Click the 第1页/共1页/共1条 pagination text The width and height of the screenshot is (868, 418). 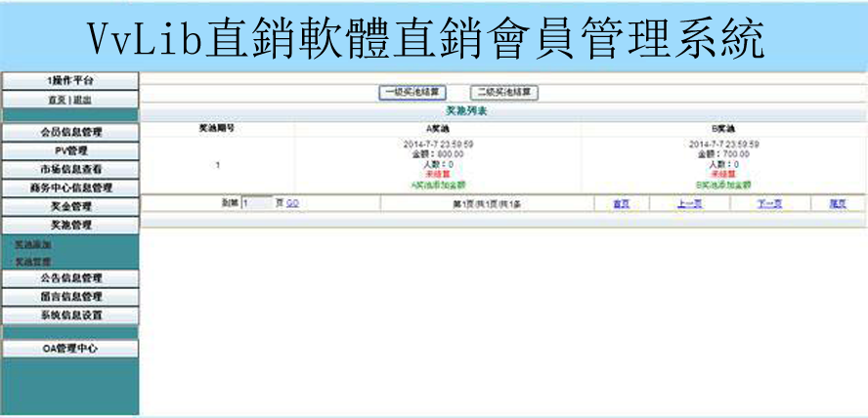coord(487,204)
